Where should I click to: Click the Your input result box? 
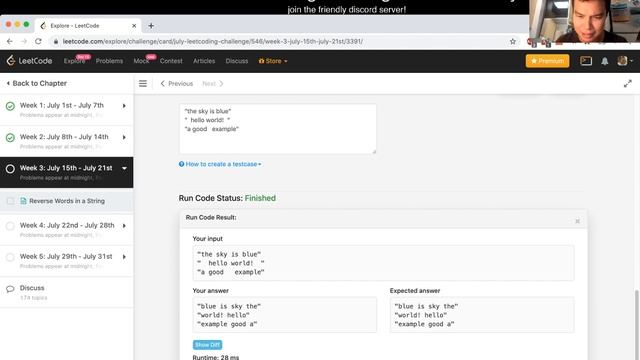pos(383,263)
